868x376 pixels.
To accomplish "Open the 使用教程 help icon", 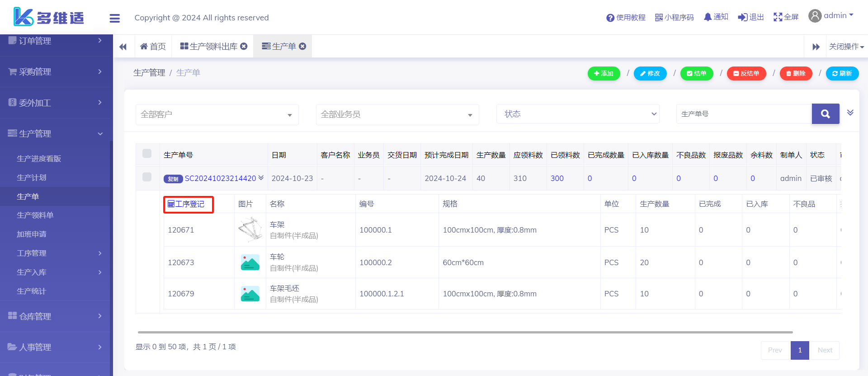I will (610, 18).
